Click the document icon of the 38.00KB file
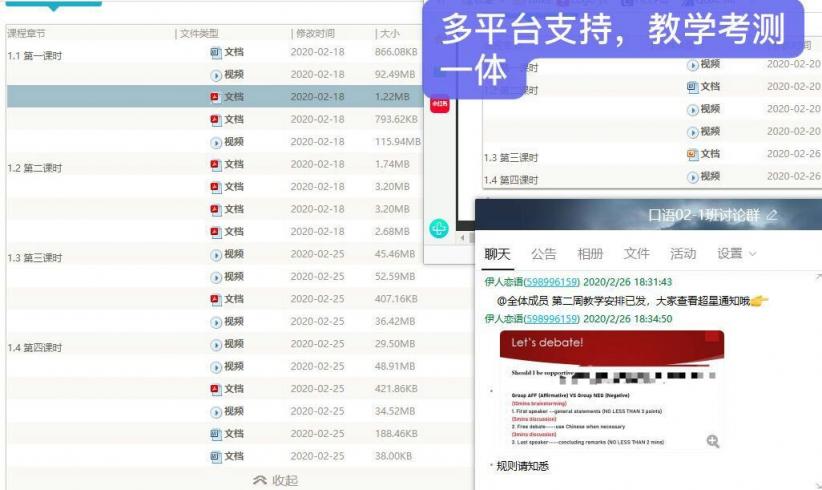 [216, 457]
